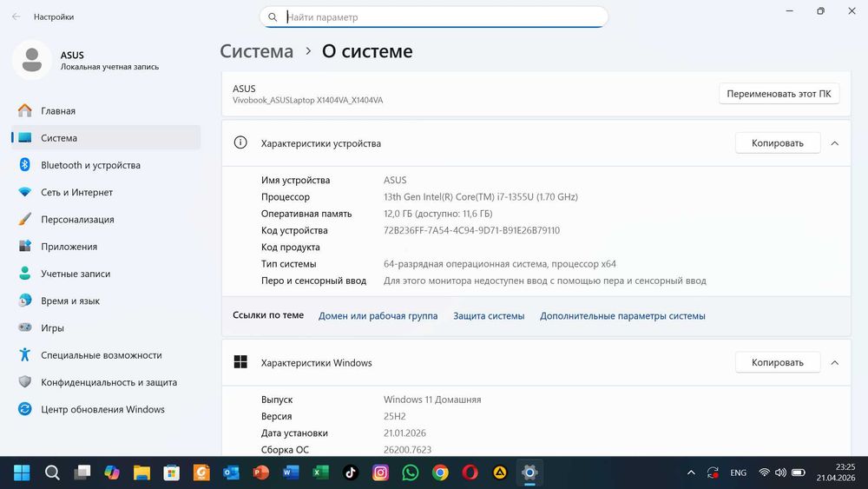This screenshot has height=489, width=868.
Task: Open Специальные возможности settings
Action: (x=105, y=355)
